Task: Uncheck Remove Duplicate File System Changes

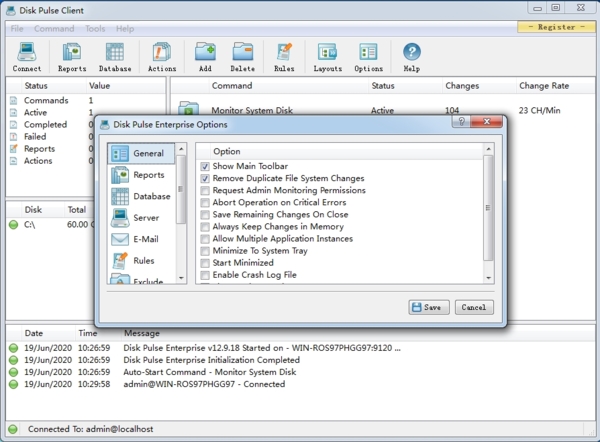Action: pyautogui.click(x=205, y=178)
